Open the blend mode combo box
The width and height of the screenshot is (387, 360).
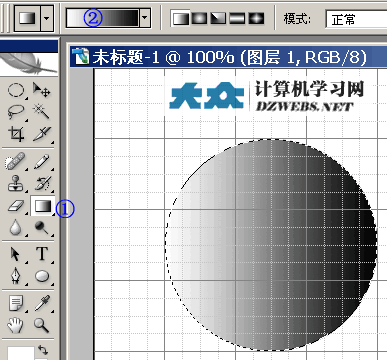click(x=356, y=19)
